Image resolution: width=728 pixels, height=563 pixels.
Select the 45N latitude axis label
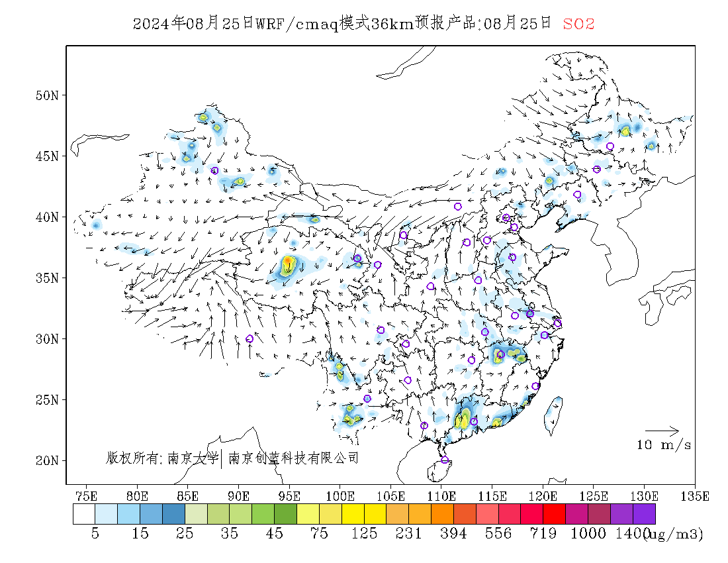coord(48,156)
